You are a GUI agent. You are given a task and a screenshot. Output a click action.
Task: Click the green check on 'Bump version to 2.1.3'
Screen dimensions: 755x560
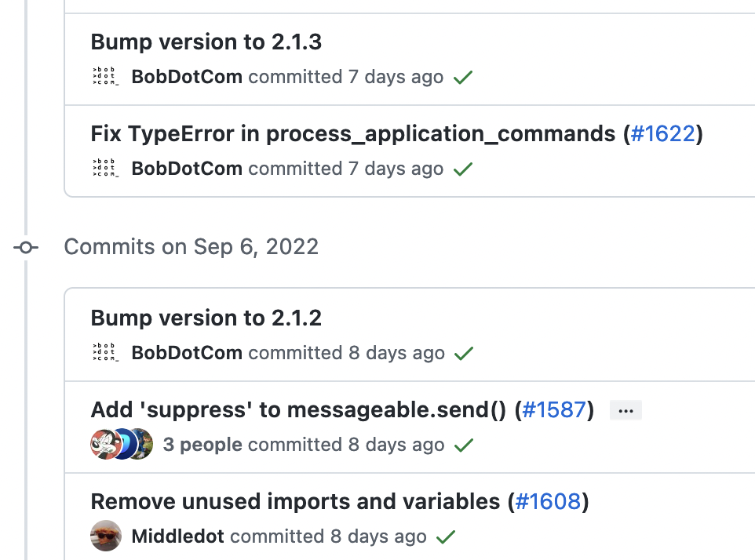coord(462,76)
